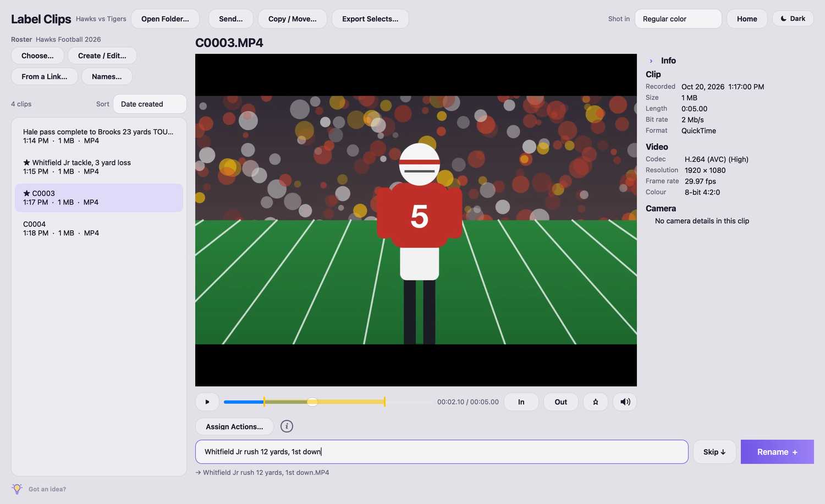Click the lightbulb Got an idea icon
This screenshot has height=504, width=825.
point(17,489)
